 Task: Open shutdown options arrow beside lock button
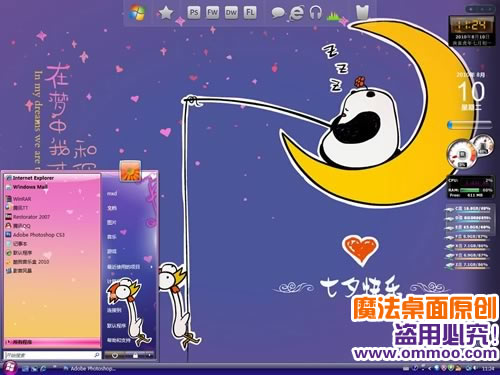click(149, 356)
